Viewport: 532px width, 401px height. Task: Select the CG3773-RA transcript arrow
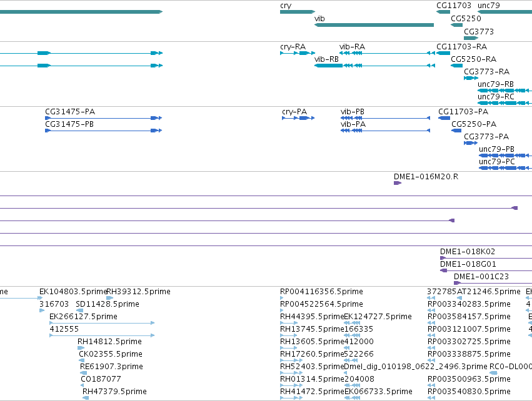click(471, 78)
